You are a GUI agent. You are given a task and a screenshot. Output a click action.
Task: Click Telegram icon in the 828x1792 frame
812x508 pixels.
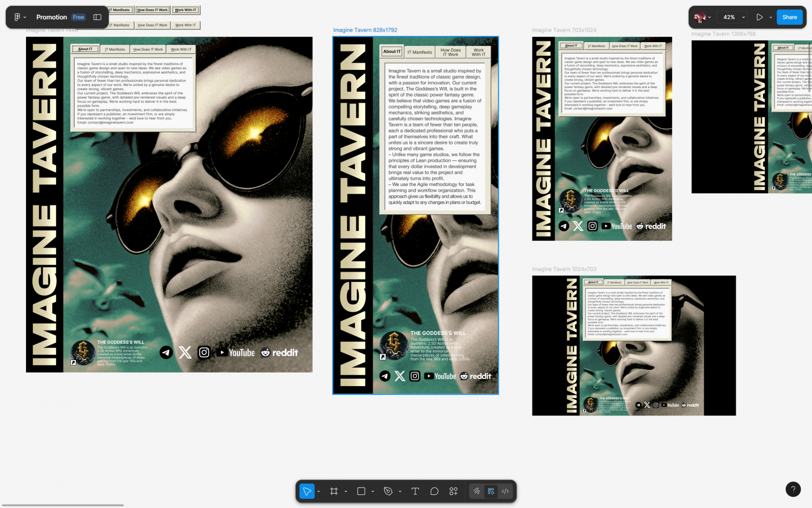385,376
